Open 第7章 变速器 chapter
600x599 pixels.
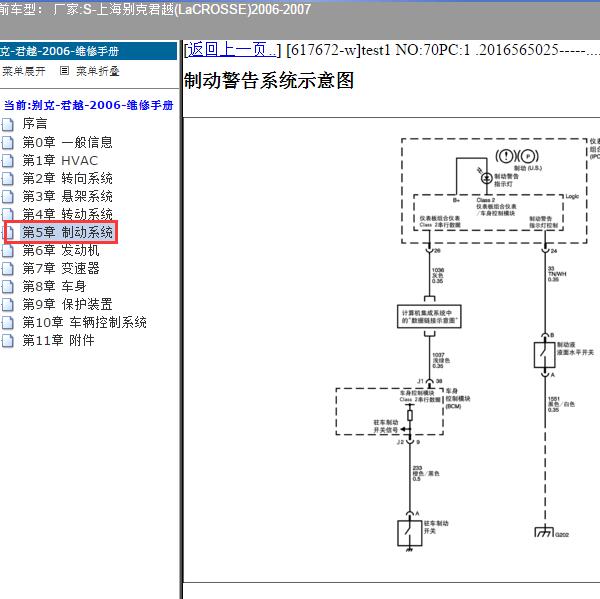pyautogui.click(x=61, y=268)
